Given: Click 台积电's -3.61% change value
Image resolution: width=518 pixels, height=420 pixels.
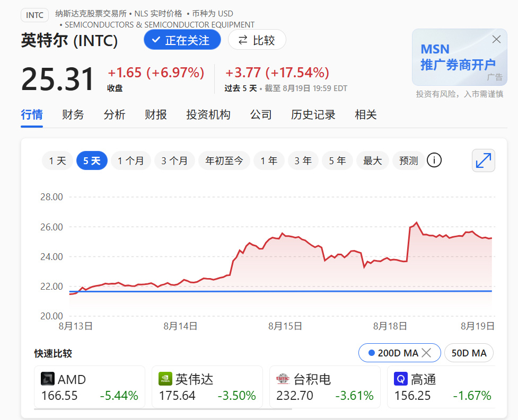Looking at the screenshot, I should click(354, 396).
